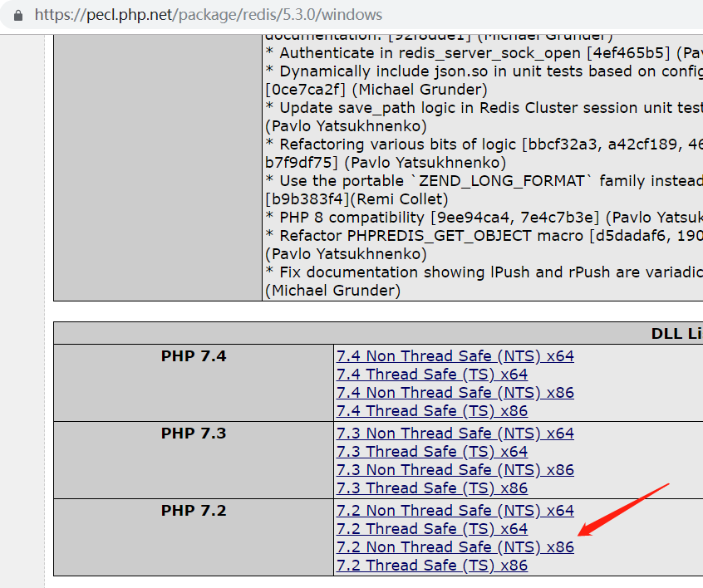Open 7.4 Non Thread Safe (NTS) x86 link
This screenshot has height=588, width=703.
pyautogui.click(x=455, y=393)
